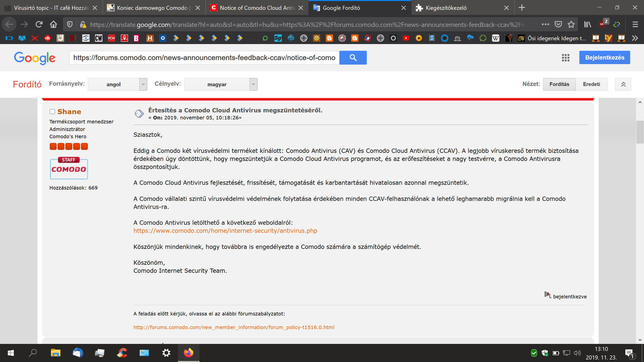The width and height of the screenshot is (644, 362).
Task: Open a new browser tab
Action: 522,8
